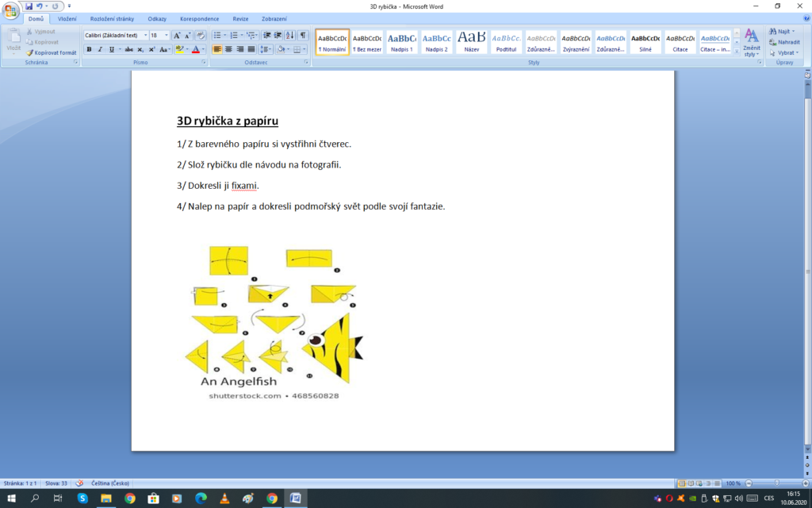Screen dimensions: 812x508
Task: Click spelling check icon in status bar
Action: [x=79, y=483]
